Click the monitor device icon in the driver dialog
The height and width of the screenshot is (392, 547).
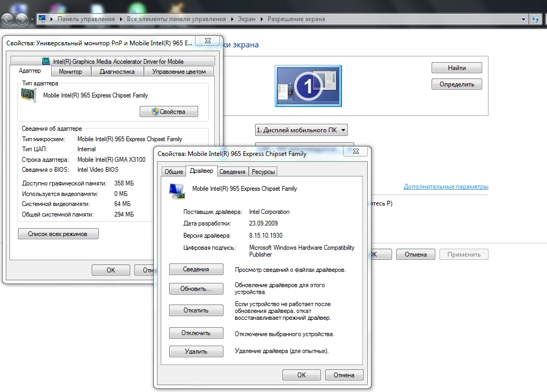[177, 191]
